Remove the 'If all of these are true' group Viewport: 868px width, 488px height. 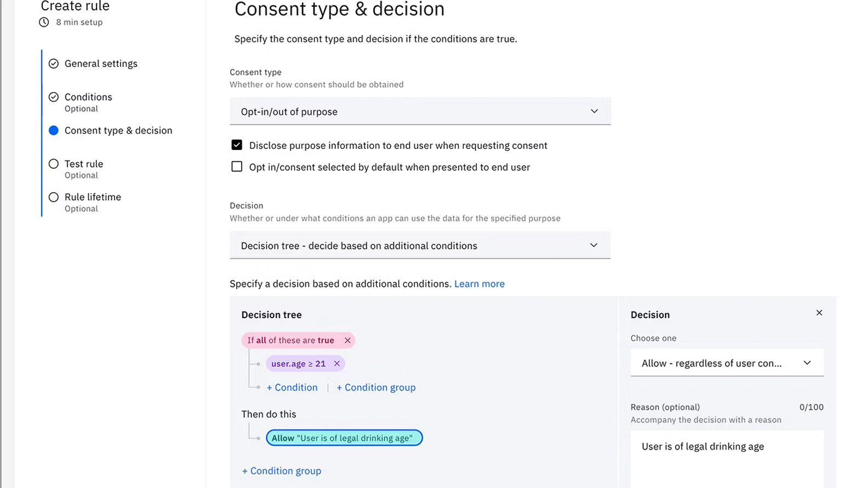tap(347, 340)
